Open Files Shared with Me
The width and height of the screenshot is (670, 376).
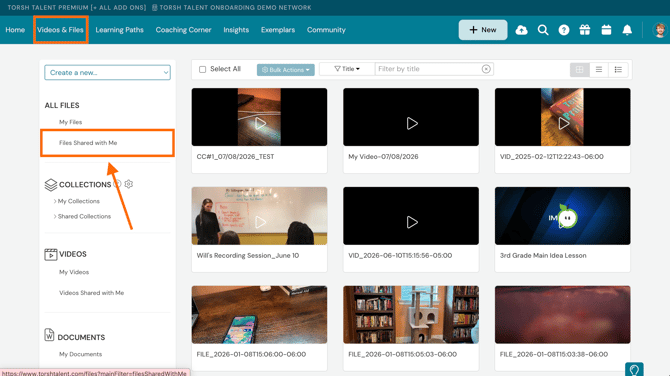[x=88, y=143]
